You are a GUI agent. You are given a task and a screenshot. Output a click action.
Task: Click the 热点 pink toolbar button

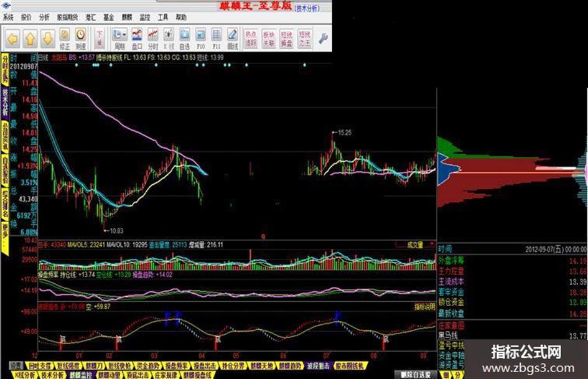[x=251, y=39]
